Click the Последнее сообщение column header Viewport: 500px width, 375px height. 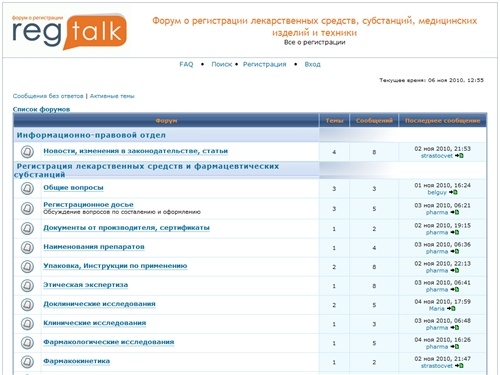click(443, 121)
